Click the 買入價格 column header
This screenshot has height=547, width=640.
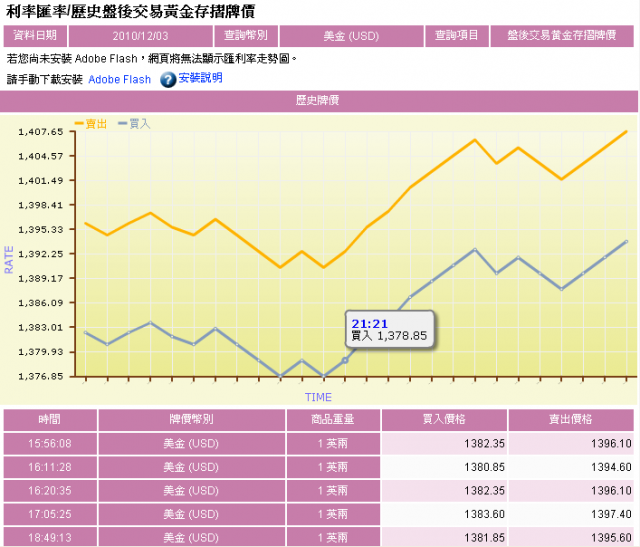[x=444, y=420]
